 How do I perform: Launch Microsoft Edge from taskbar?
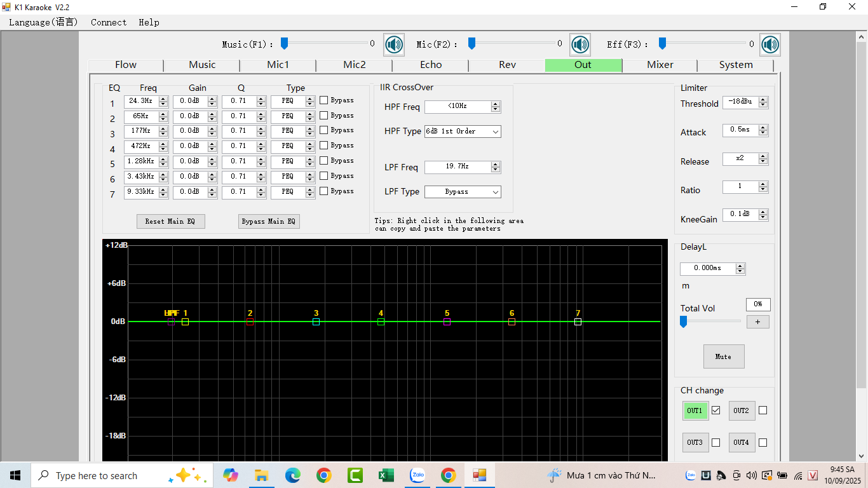click(292, 475)
